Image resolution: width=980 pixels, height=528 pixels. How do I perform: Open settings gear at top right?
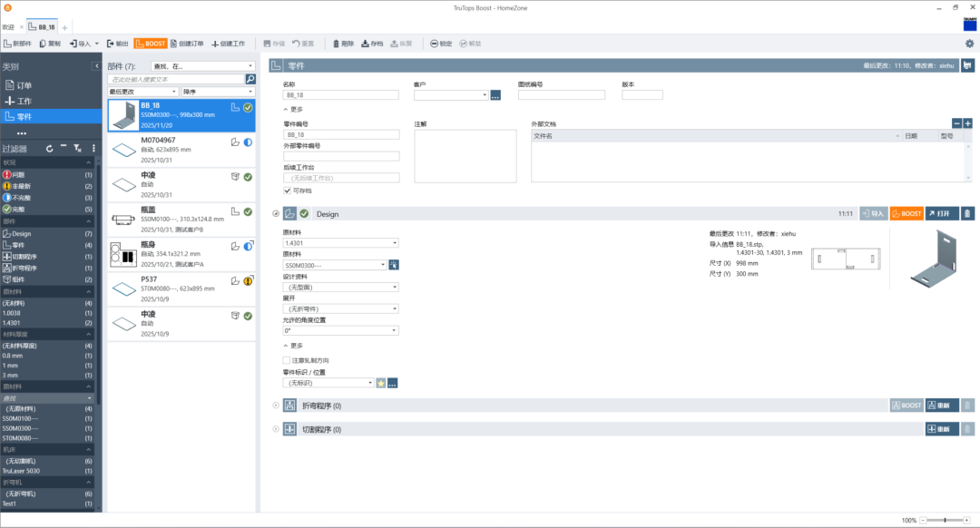click(x=969, y=44)
